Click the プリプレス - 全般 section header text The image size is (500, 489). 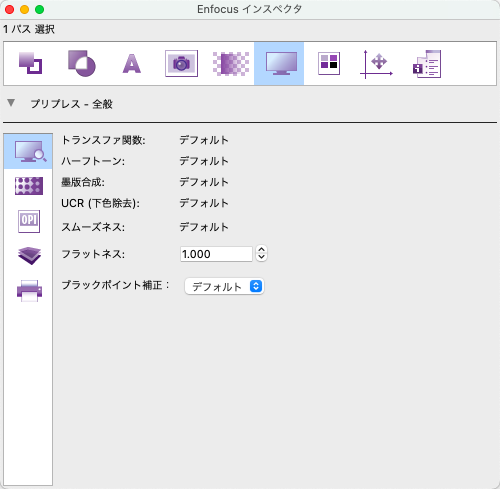[72, 104]
